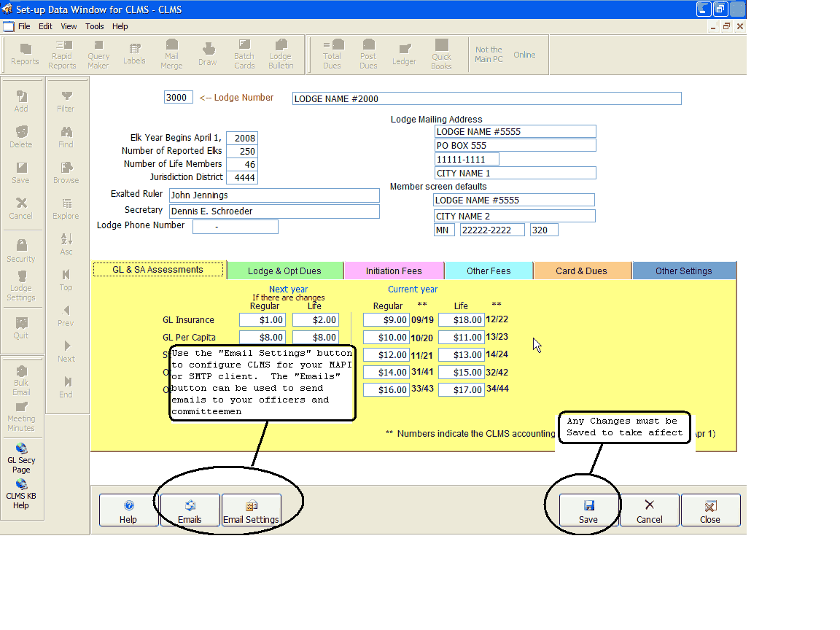Switch to Lodge & Opt Dues tab
The width and height of the screenshot is (840, 630).
[284, 271]
